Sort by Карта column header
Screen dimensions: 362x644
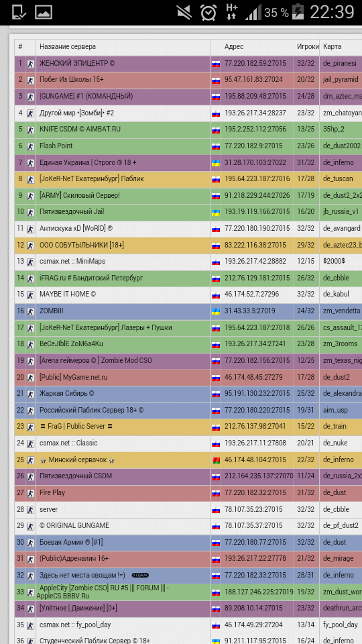point(332,47)
